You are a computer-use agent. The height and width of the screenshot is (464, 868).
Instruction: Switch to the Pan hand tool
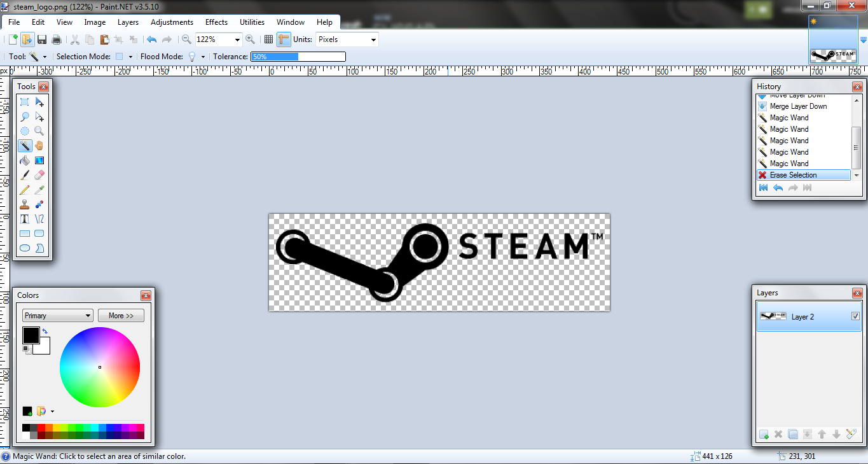click(39, 146)
